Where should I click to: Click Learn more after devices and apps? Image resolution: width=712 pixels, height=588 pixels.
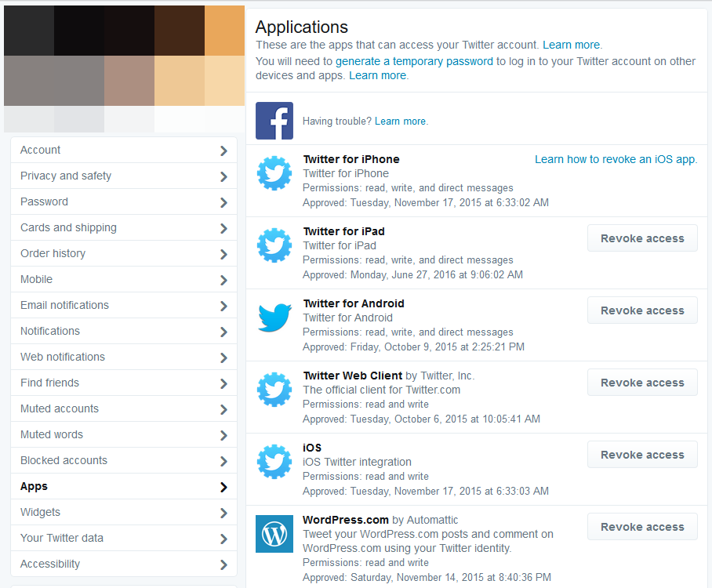pyautogui.click(x=377, y=75)
